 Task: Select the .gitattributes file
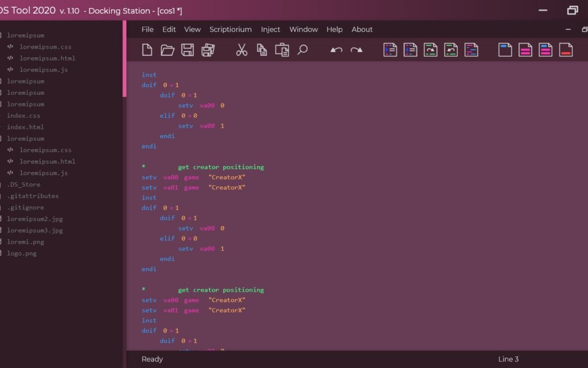(33, 196)
